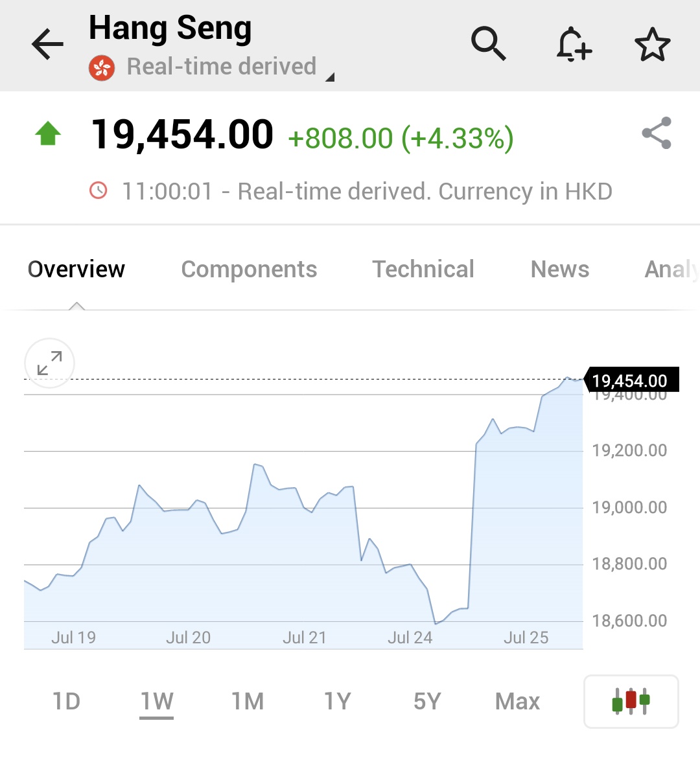This screenshot has height=758, width=700.
Task: Tap the Hang Seng title text
Action: (x=170, y=29)
